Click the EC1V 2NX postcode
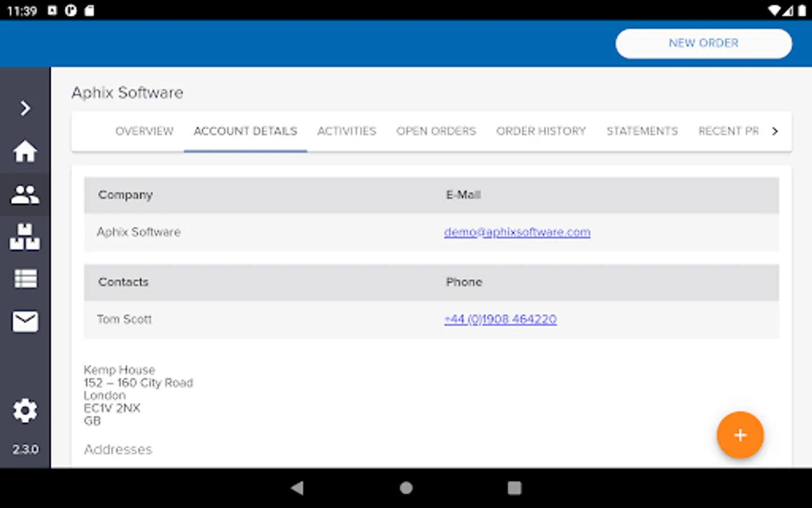The height and width of the screenshot is (508, 812). (112, 408)
